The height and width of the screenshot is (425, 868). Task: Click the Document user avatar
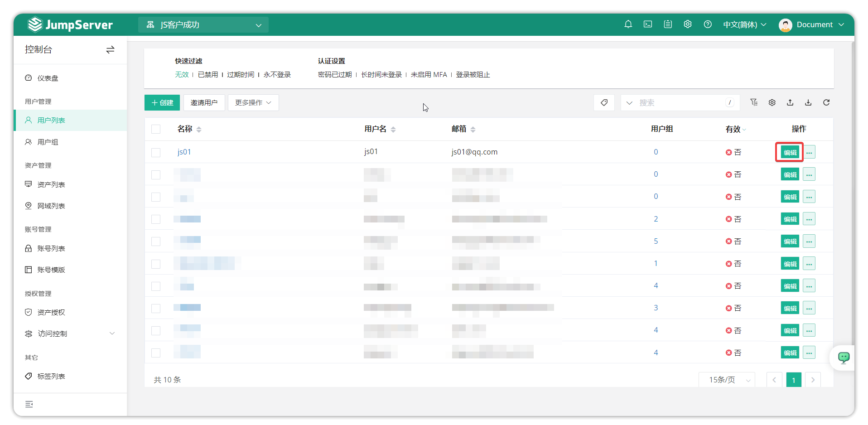click(785, 25)
